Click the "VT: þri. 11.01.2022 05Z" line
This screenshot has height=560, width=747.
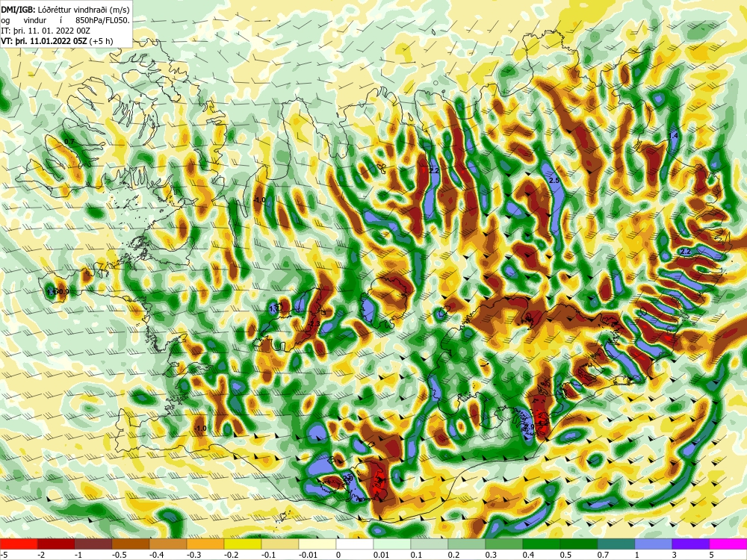[x=44, y=41]
